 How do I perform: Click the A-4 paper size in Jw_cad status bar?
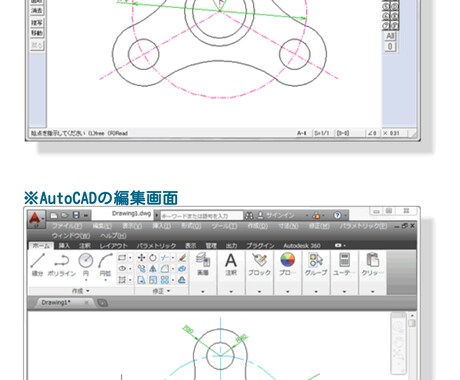[x=302, y=133]
